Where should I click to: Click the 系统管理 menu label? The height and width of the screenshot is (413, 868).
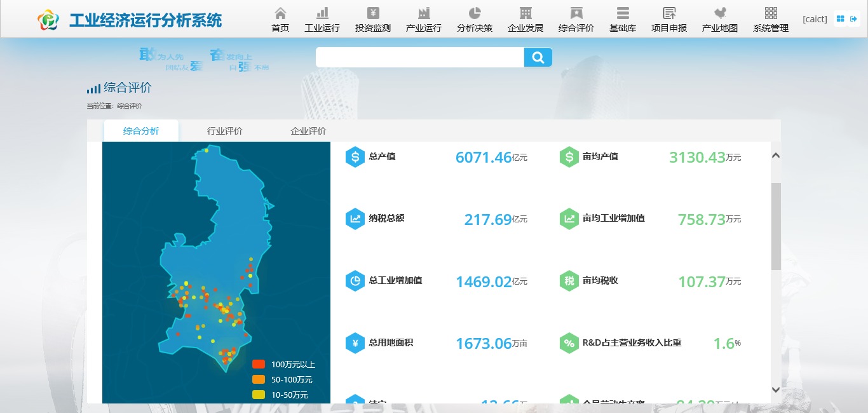pos(771,28)
